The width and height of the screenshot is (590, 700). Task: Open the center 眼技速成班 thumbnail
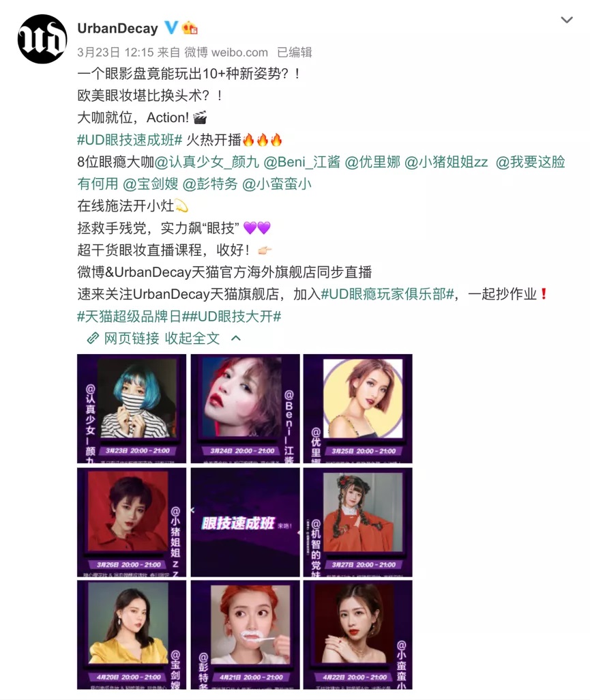click(x=245, y=523)
